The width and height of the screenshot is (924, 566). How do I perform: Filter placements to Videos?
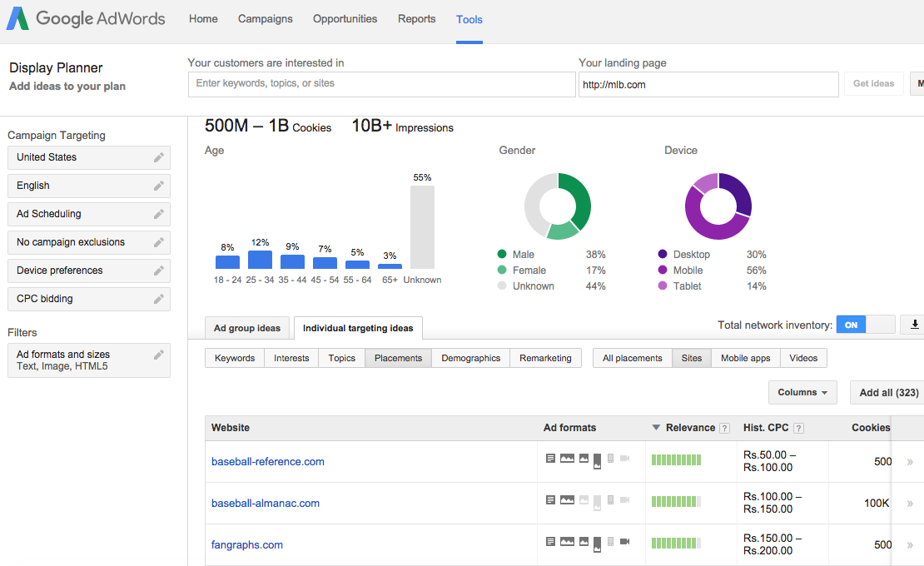coord(803,358)
